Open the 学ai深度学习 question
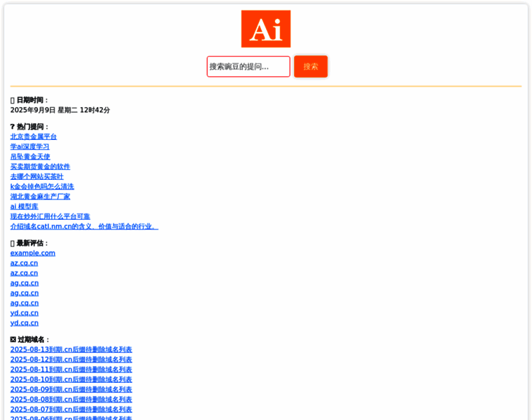 30,146
